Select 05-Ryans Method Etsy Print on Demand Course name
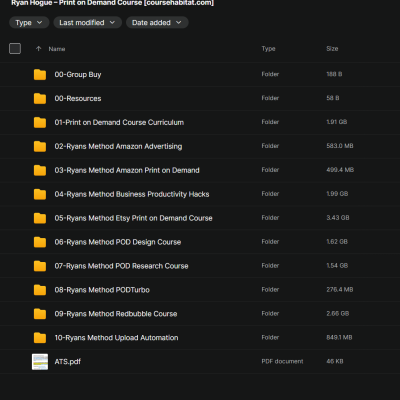This screenshot has height=400, width=400. click(134, 218)
